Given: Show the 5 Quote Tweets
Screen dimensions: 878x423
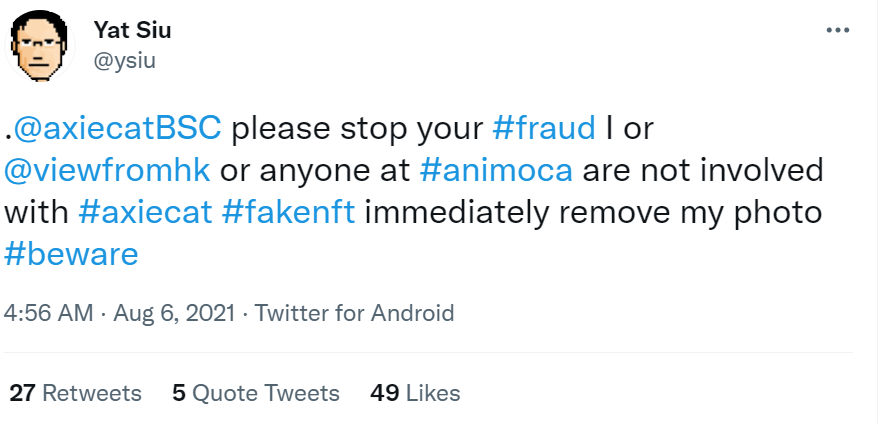Looking at the screenshot, I should [x=255, y=393].
